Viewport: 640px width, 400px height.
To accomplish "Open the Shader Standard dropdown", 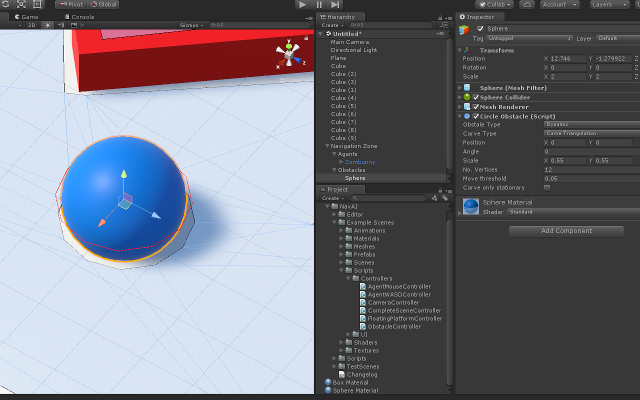I will [x=573, y=212].
